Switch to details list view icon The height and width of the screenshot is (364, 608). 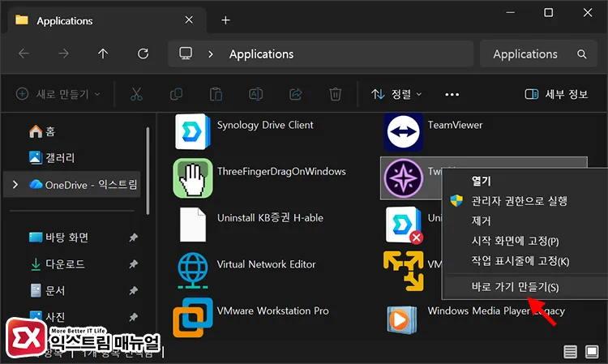(570, 352)
